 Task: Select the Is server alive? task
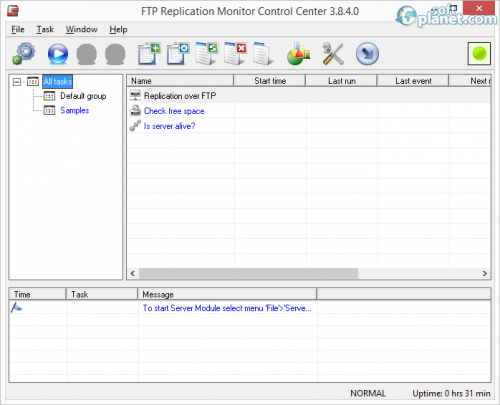point(169,126)
